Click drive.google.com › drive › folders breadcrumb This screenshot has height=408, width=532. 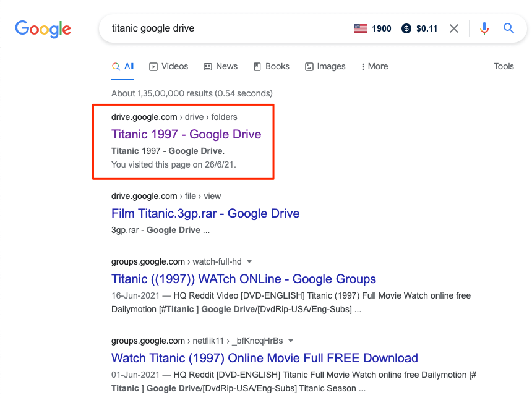174,117
